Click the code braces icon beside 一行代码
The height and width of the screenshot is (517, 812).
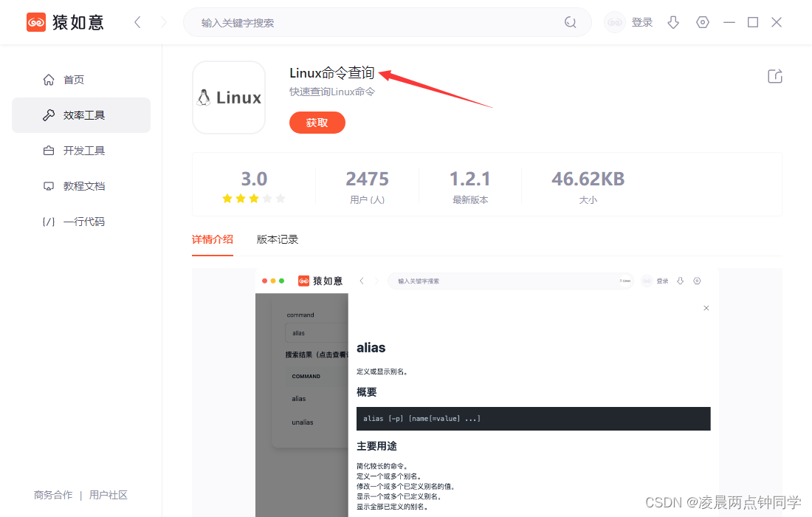tap(49, 222)
